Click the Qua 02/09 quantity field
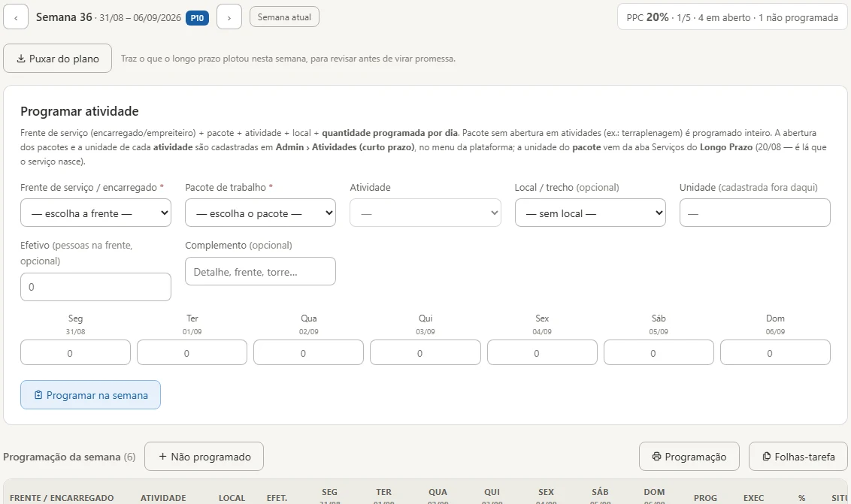The height and width of the screenshot is (504, 851). click(x=309, y=352)
